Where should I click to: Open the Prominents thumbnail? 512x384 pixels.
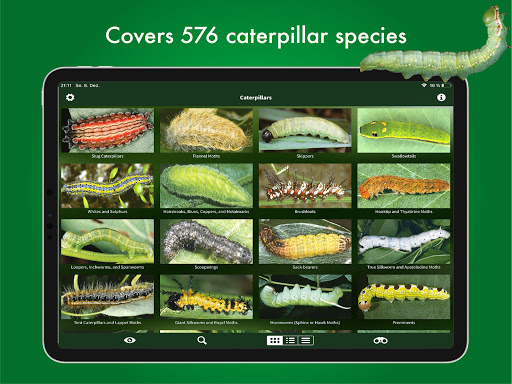tap(404, 297)
